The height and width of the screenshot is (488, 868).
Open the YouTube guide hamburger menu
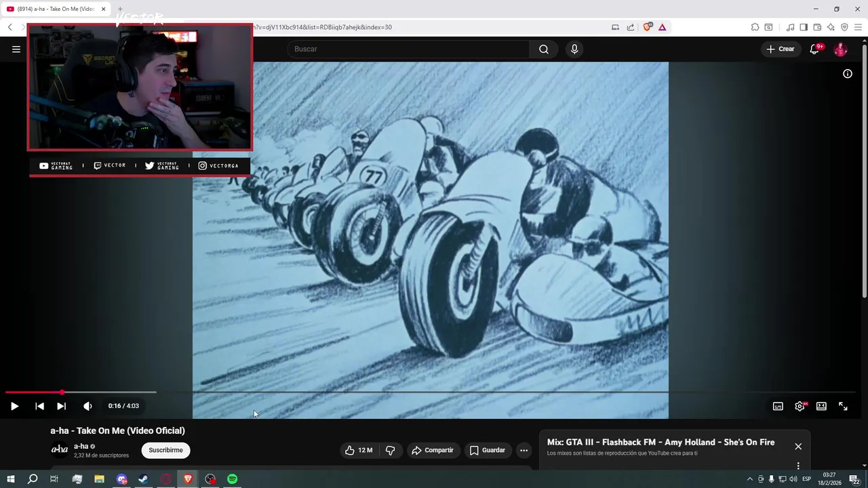[x=16, y=49]
